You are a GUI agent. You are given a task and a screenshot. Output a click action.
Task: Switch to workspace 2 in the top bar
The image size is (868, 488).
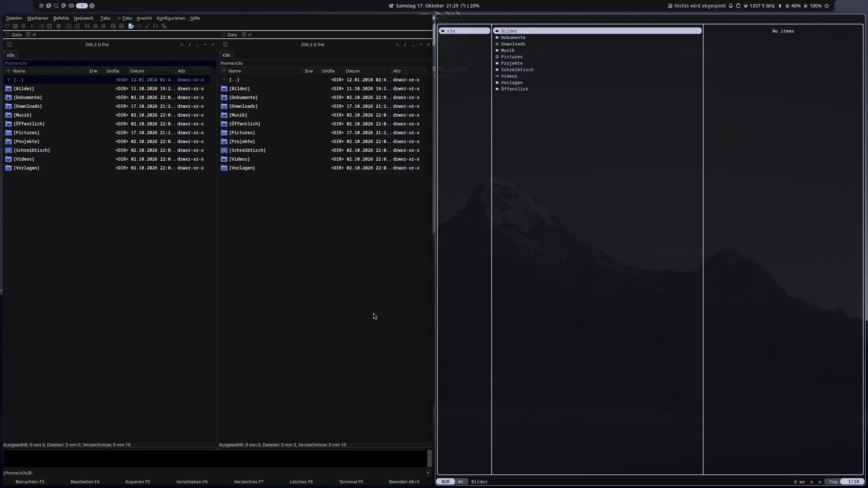[92, 6]
